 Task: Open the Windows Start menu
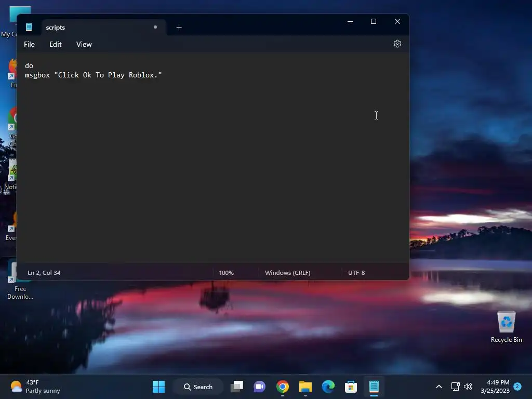[159, 387]
